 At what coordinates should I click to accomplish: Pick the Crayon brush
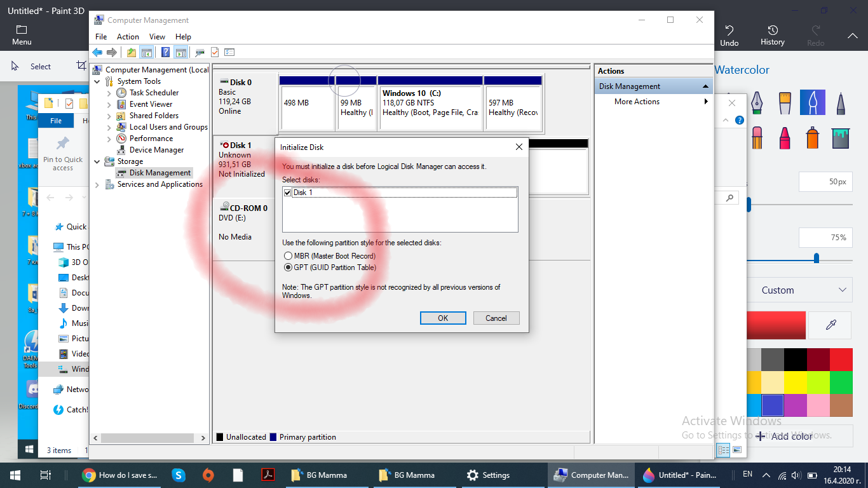pos(784,137)
